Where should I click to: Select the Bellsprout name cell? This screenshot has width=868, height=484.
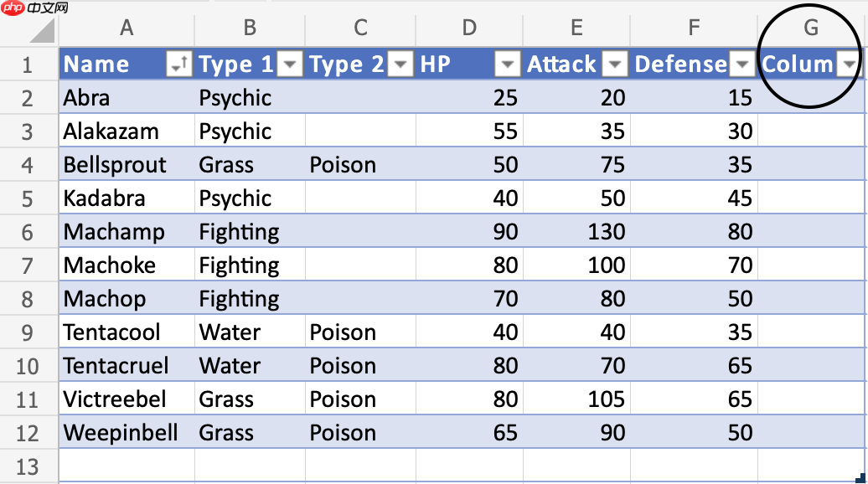tap(127, 165)
